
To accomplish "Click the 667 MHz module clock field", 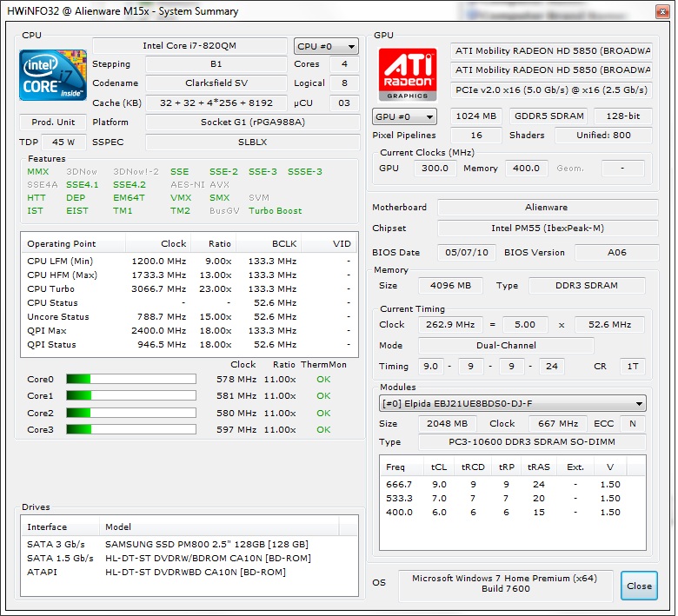I will tap(558, 424).
